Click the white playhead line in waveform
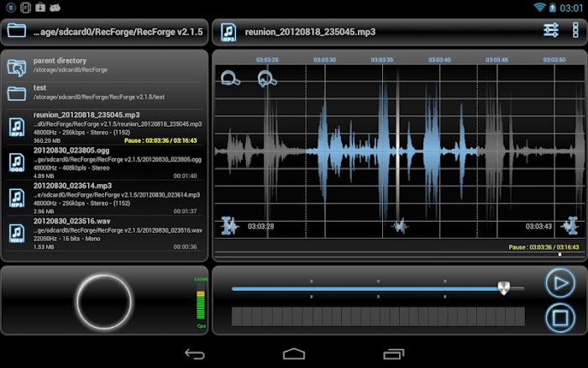588x368 pixels. pos(397,150)
